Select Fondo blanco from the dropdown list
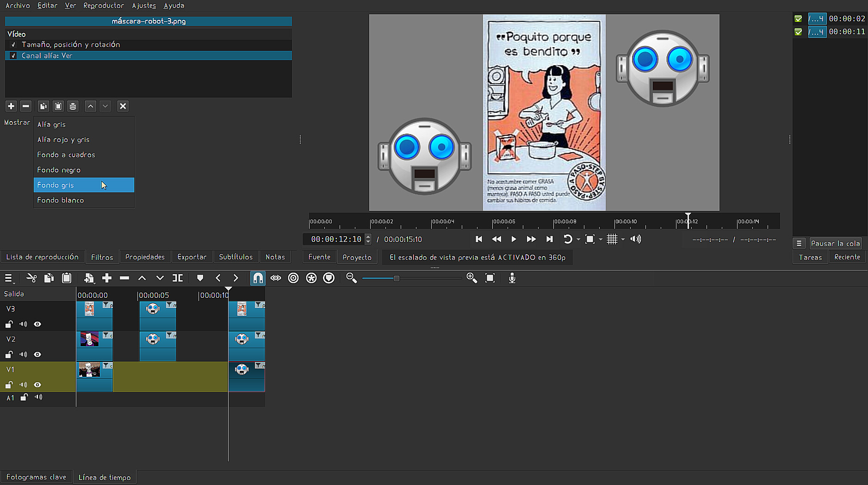 [x=61, y=200]
